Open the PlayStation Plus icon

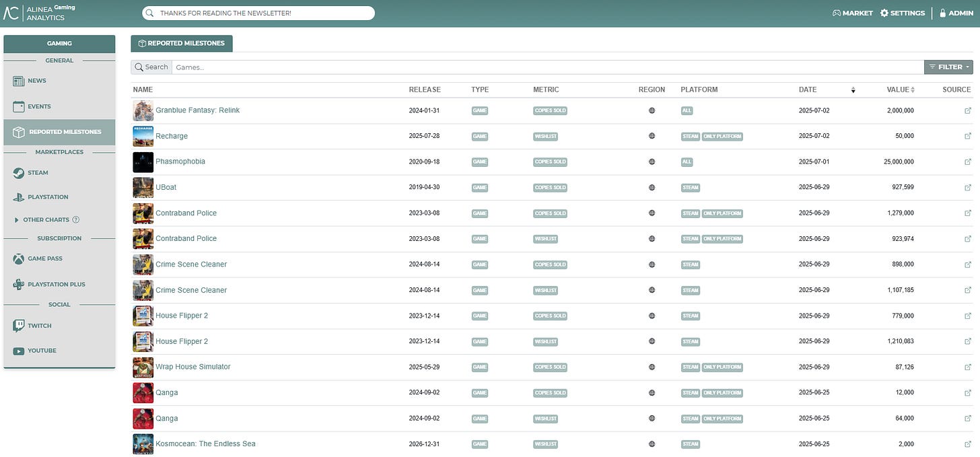pos(19,284)
